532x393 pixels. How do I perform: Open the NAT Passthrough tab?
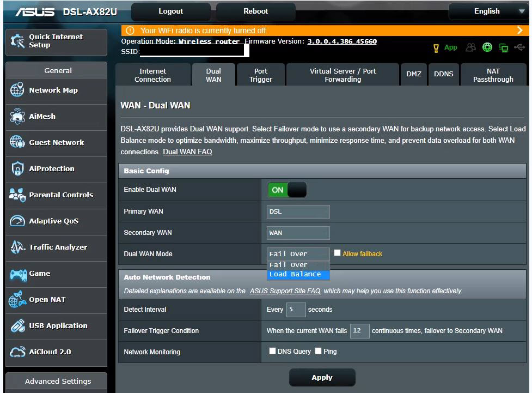[493, 75]
